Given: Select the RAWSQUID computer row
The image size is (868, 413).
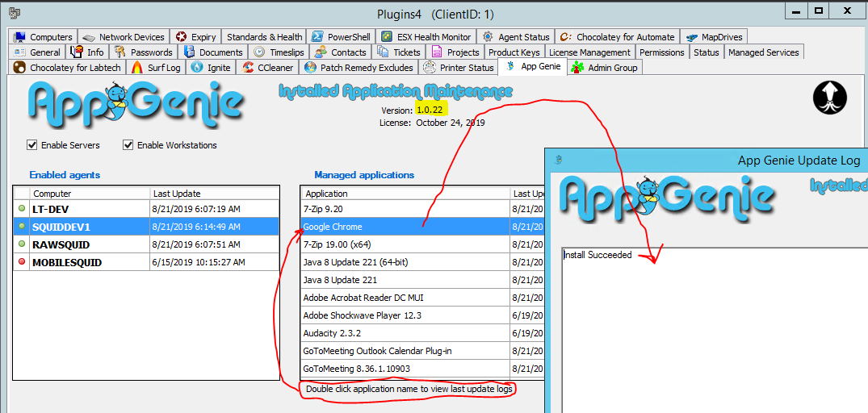Looking at the screenshot, I should 61,244.
